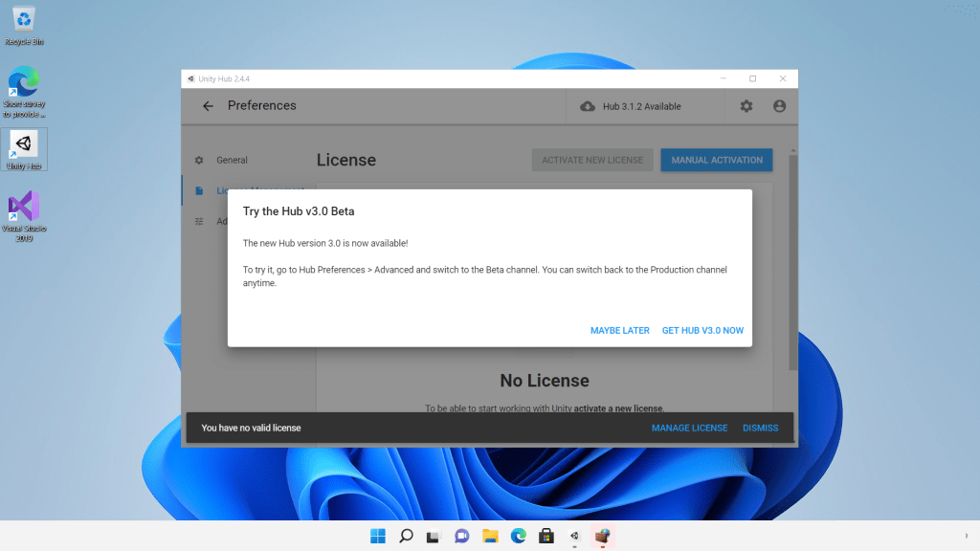Open the Microsoft Store from the taskbar

coord(546,537)
